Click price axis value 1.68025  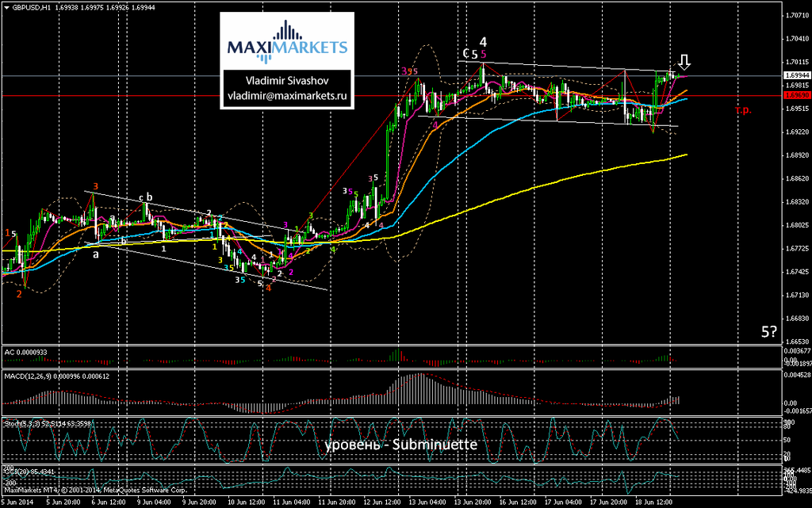pos(797,225)
